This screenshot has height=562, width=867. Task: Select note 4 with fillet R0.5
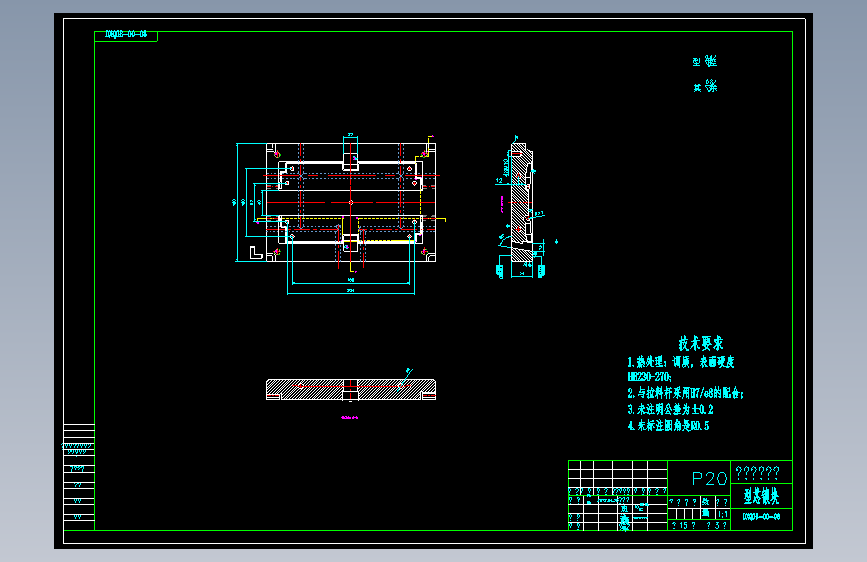pos(668,425)
